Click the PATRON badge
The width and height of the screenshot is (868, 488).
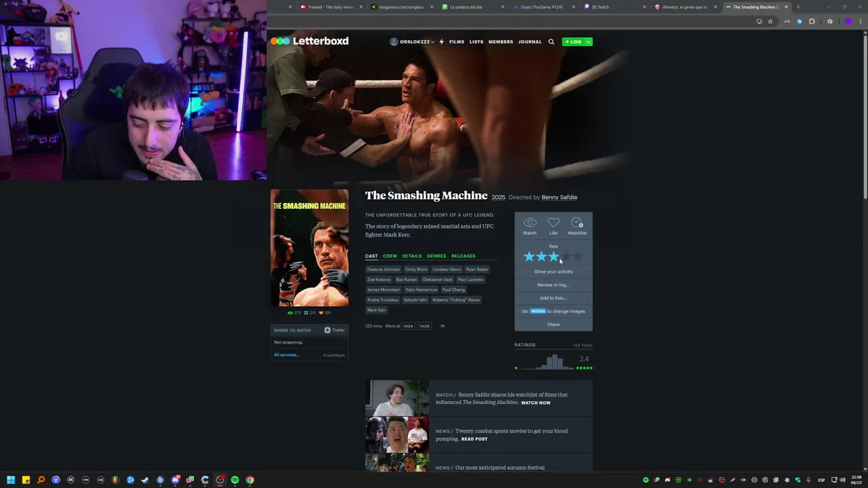pyautogui.click(x=538, y=311)
